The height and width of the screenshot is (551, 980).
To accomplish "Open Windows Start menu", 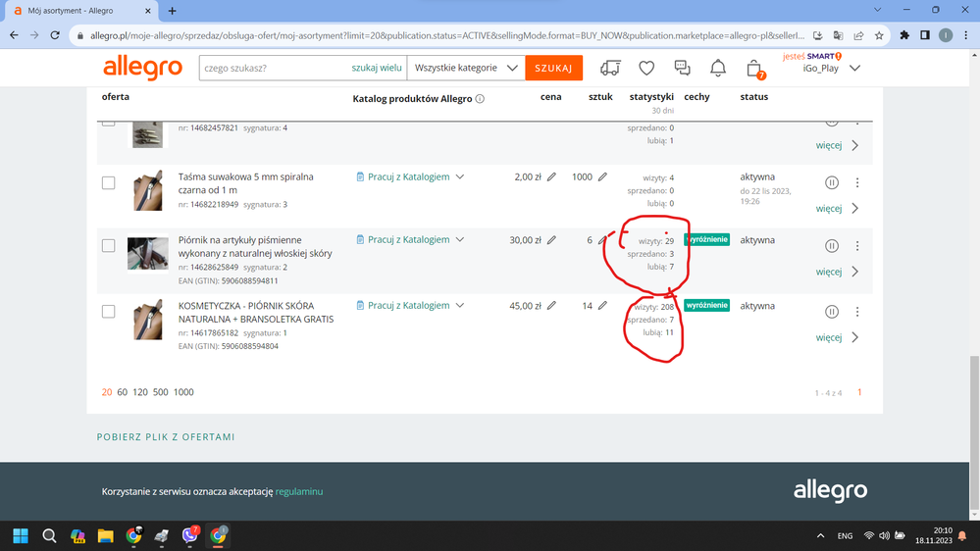I will pos(21,536).
